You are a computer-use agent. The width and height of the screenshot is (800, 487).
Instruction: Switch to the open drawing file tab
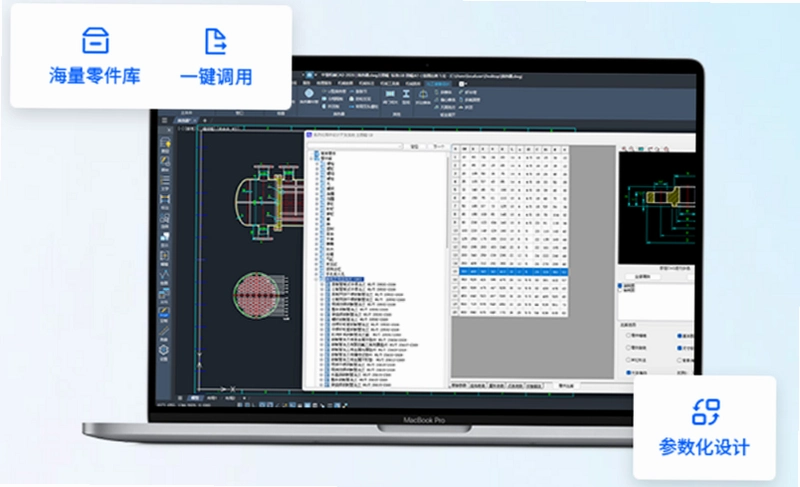pyautogui.click(x=185, y=121)
